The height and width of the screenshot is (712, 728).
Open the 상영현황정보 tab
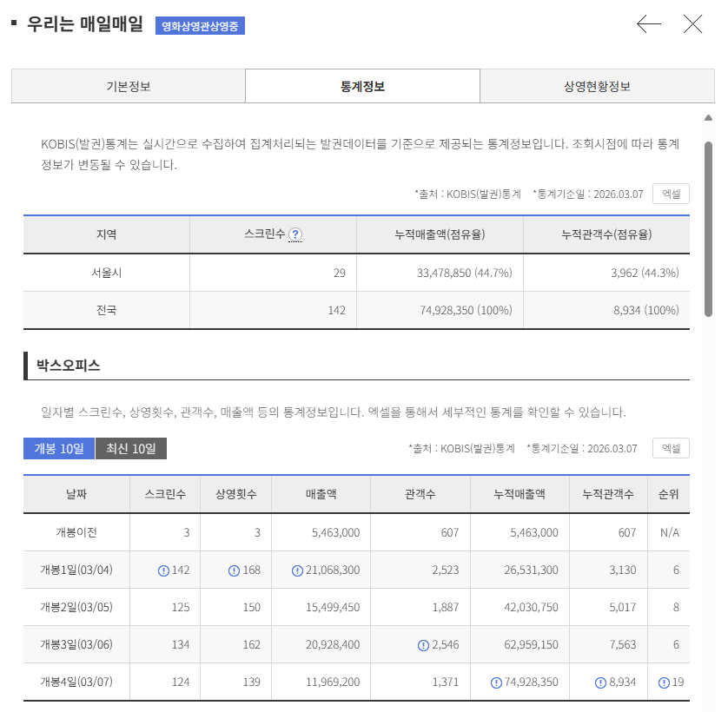(x=597, y=86)
